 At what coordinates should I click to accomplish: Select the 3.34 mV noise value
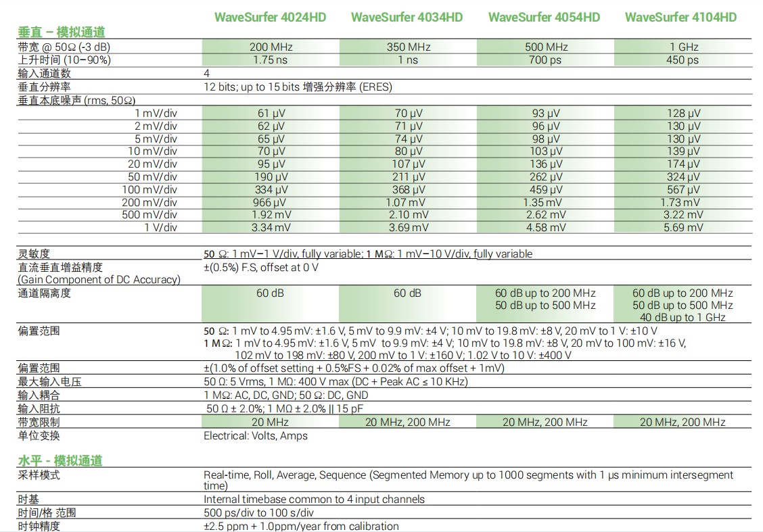click(271, 227)
